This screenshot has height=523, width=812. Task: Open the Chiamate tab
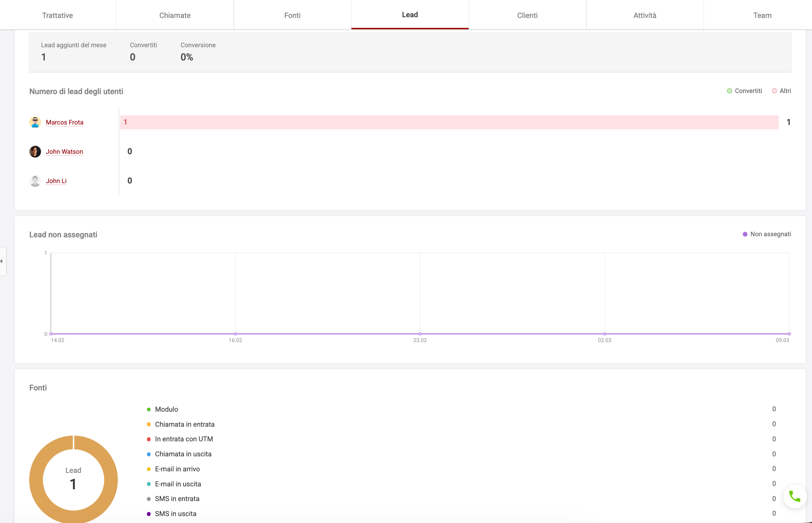tap(175, 15)
